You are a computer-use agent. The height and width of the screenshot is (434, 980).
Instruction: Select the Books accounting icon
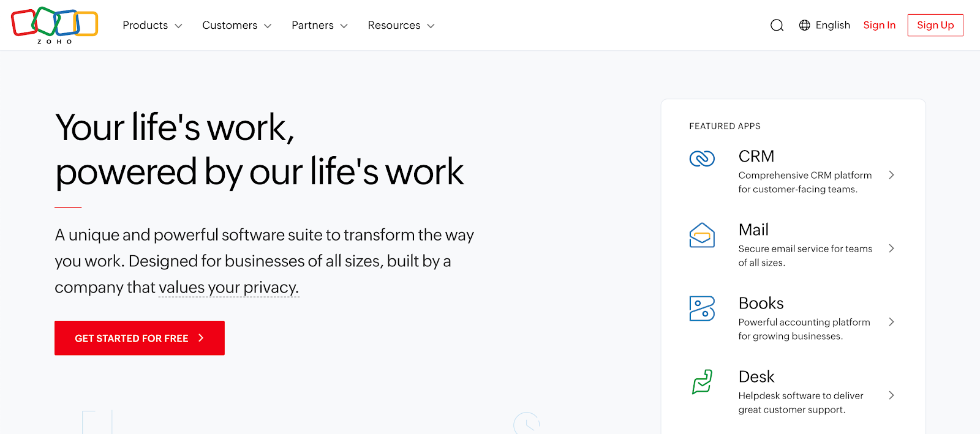tap(702, 309)
